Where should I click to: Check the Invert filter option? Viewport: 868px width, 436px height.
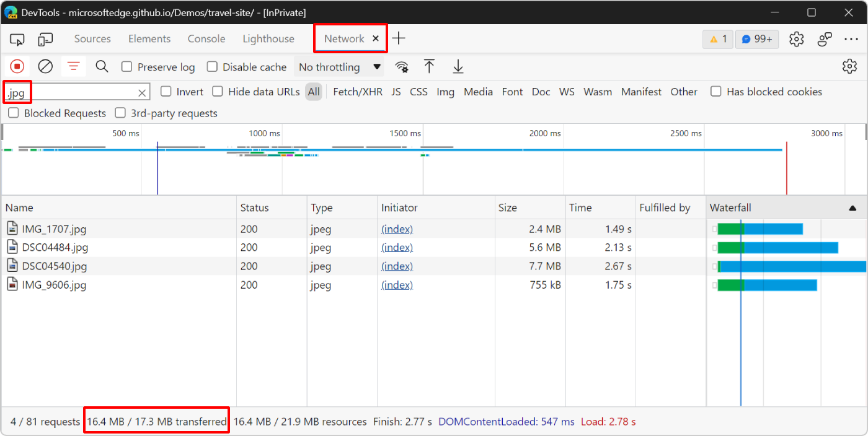[166, 91]
